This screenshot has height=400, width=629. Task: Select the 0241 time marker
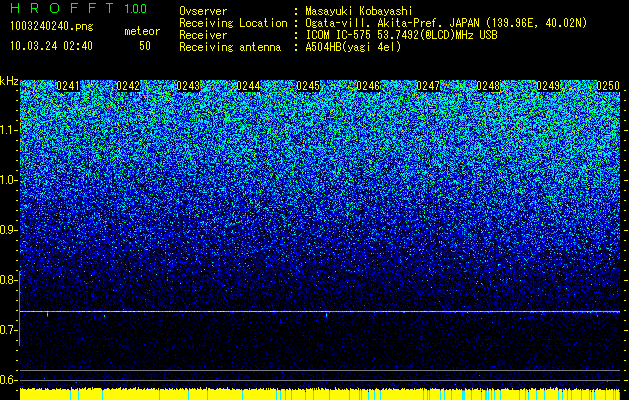pyautogui.click(x=68, y=86)
